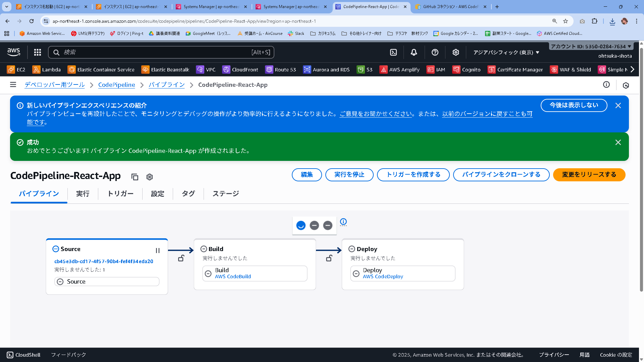
Task: Open AWS services grid menu icon
Action: coord(38,52)
